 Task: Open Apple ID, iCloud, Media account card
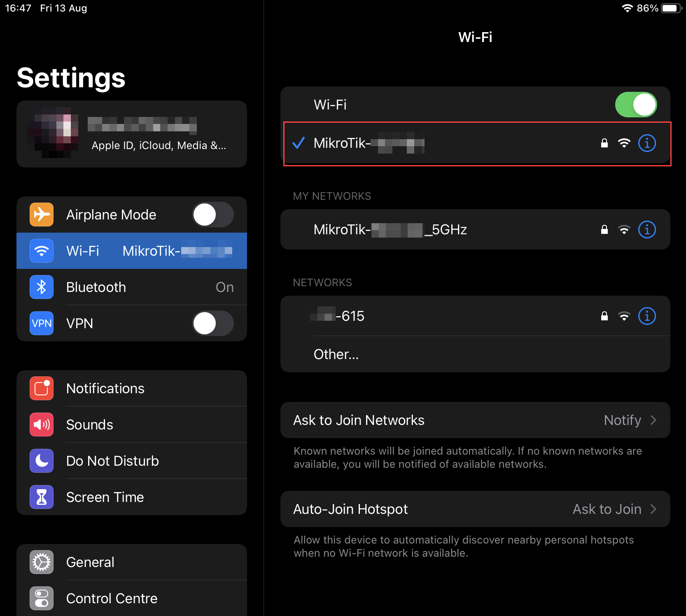tap(132, 134)
